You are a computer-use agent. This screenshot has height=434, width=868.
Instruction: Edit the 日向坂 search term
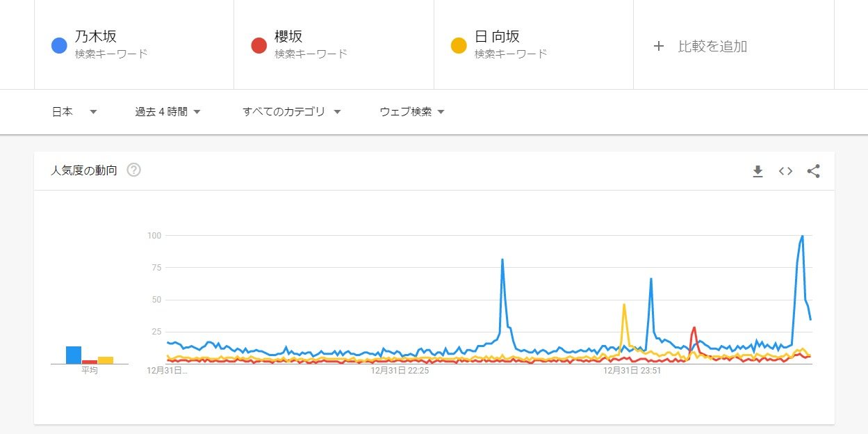tap(497, 37)
